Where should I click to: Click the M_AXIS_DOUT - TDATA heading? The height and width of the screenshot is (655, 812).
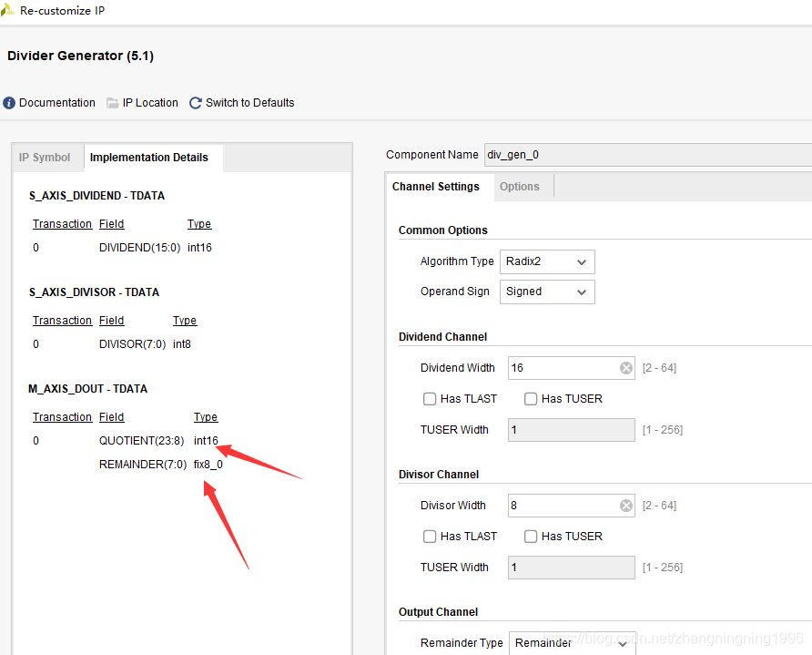(x=88, y=389)
